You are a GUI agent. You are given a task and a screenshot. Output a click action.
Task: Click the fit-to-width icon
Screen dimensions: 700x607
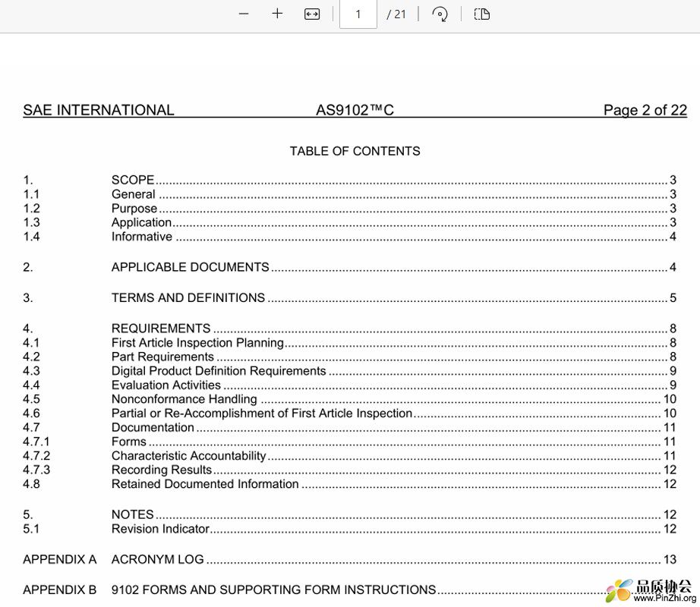pyautogui.click(x=311, y=14)
